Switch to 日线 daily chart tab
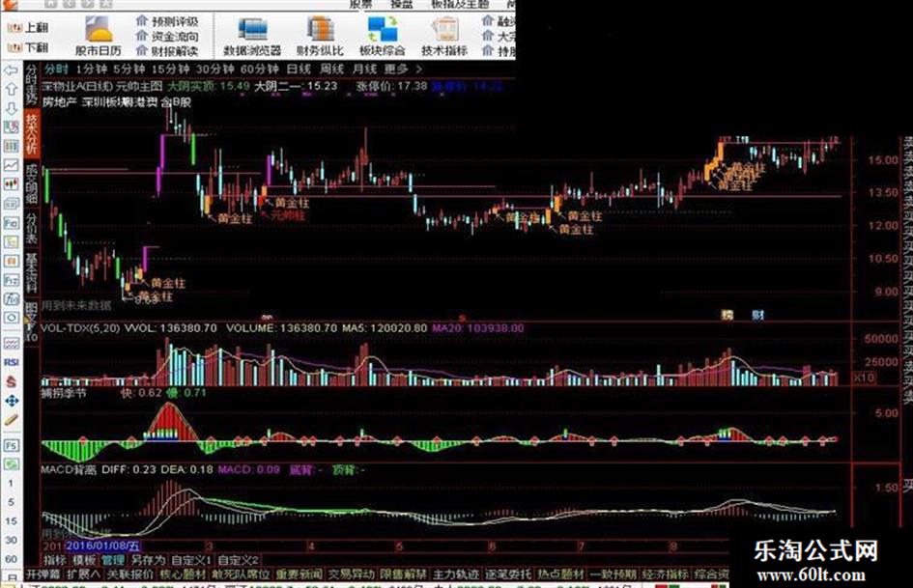This screenshot has width=913, height=588. pyautogui.click(x=299, y=70)
